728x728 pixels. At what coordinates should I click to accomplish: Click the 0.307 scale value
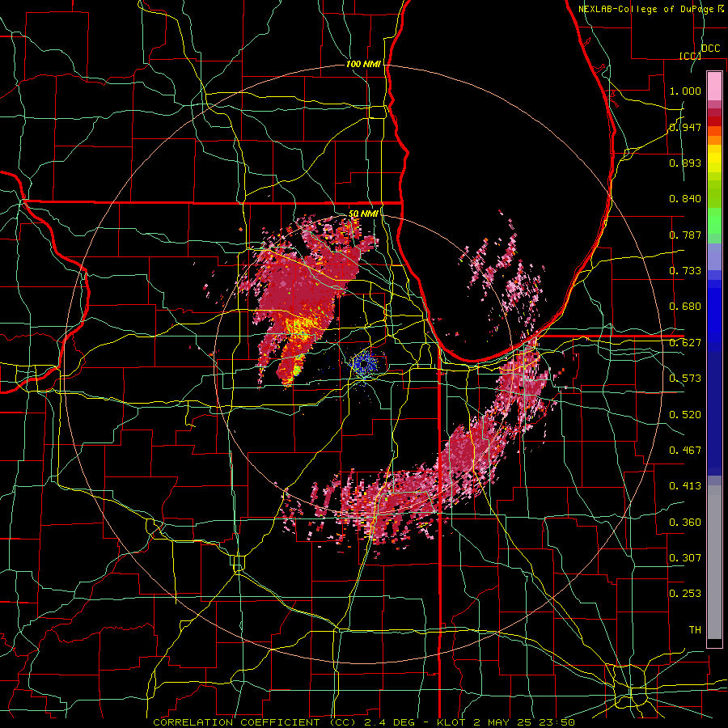pos(685,558)
